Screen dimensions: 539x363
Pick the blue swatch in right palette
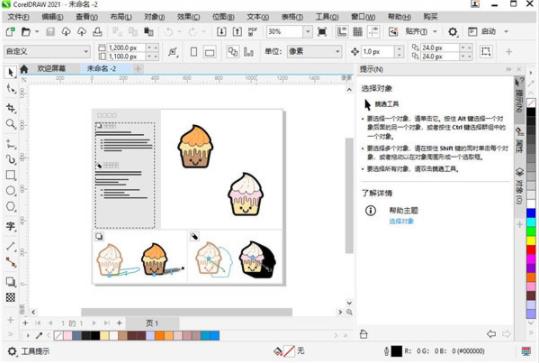click(531, 213)
